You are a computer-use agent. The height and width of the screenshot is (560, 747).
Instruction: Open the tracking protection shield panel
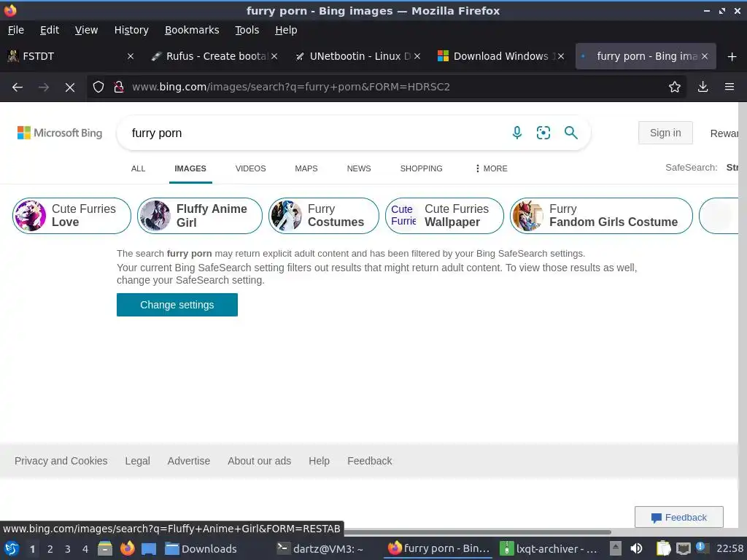[98, 87]
